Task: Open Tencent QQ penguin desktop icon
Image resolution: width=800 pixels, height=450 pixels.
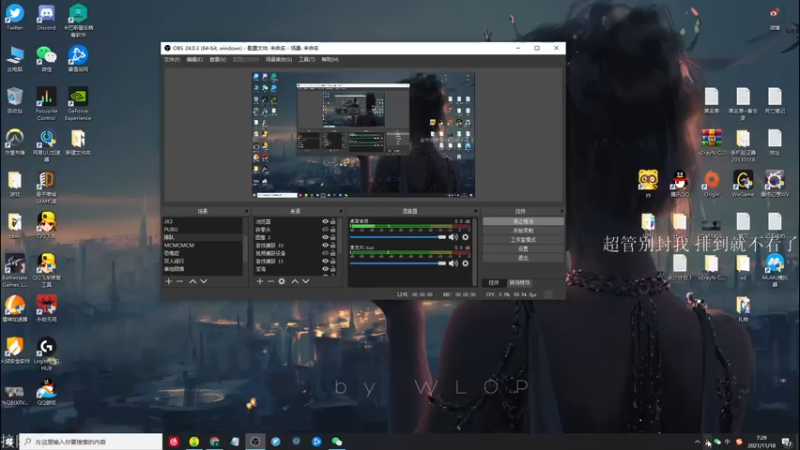Action: (680, 184)
